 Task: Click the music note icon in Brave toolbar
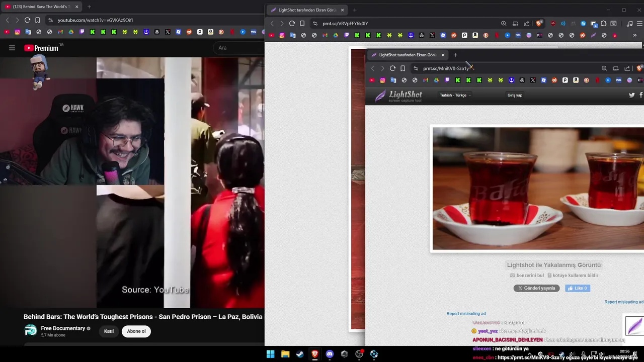(x=629, y=23)
